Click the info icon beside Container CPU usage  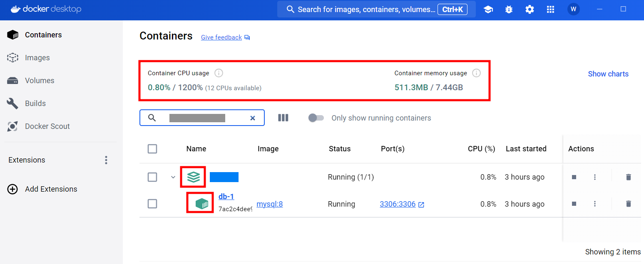[x=219, y=73]
